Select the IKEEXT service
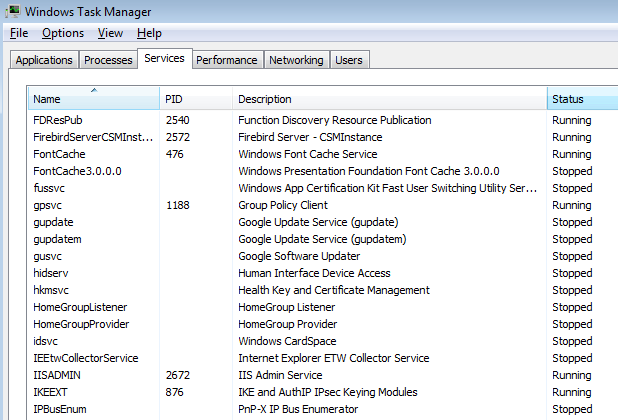 tap(50, 392)
